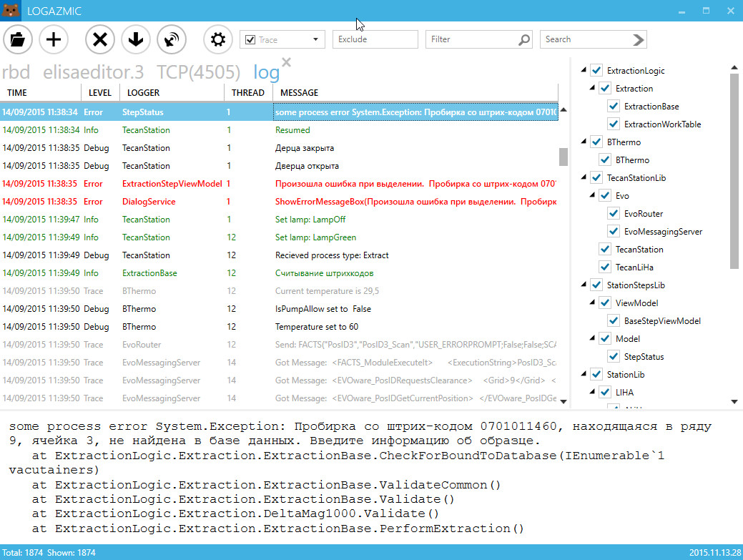Collapse the ViewModel tree node
Viewport: 743px width, 560px height.
[592, 303]
